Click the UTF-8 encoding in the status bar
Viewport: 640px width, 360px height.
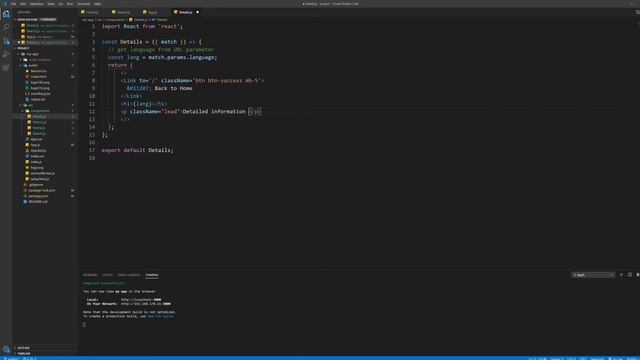point(571,358)
